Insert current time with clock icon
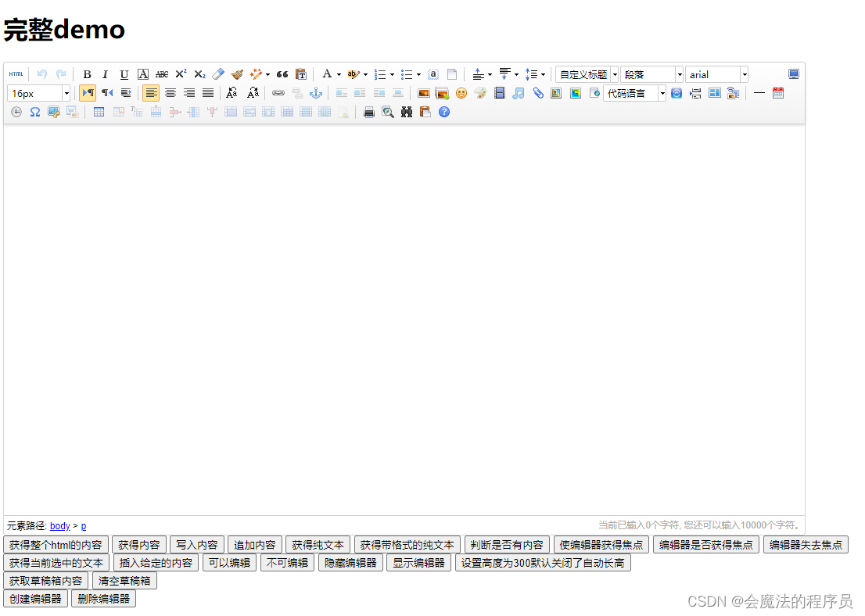Screen dimensions: 865x616 click(16, 112)
